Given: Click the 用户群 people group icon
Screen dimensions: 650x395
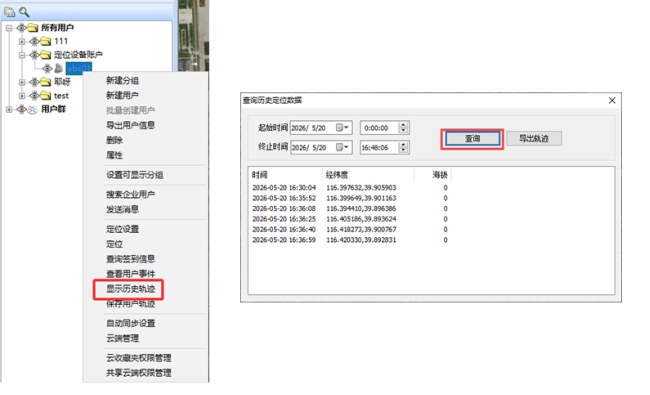Looking at the screenshot, I should point(32,109).
